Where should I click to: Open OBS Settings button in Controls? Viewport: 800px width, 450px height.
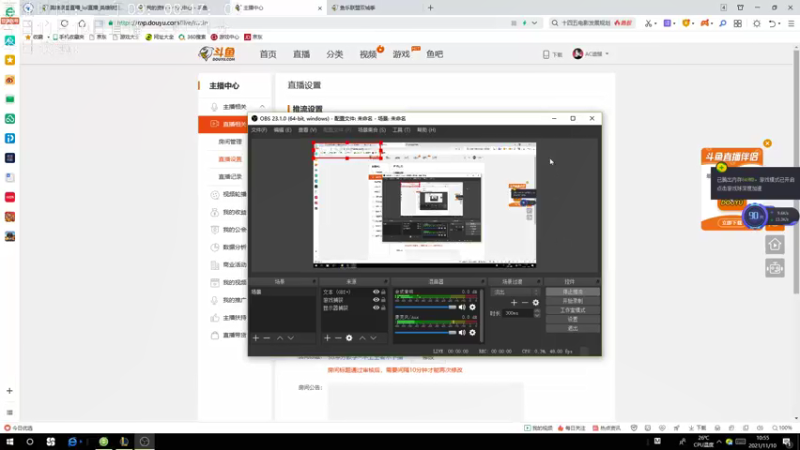tap(572, 319)
